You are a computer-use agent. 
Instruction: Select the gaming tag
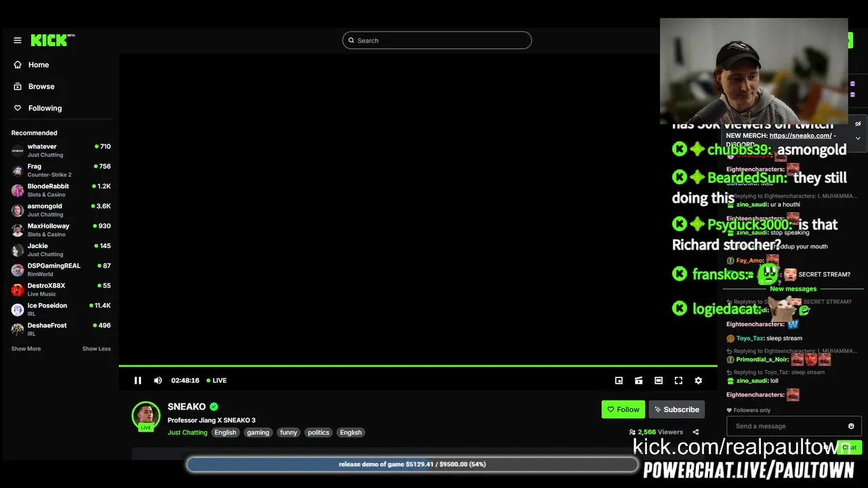point(258,432)
